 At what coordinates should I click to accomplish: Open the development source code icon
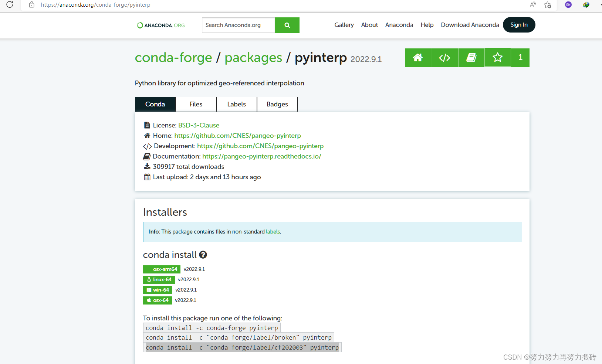[444, 58]
